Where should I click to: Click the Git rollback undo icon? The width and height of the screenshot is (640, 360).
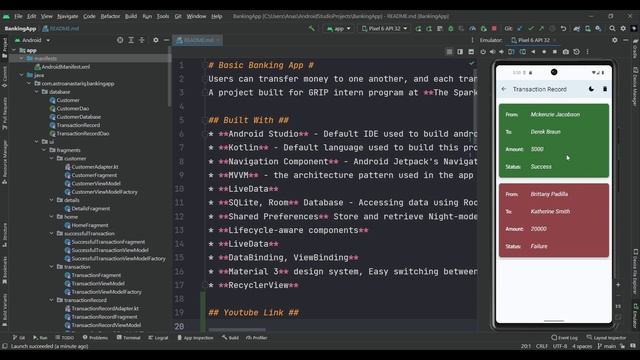click(563, 29)
